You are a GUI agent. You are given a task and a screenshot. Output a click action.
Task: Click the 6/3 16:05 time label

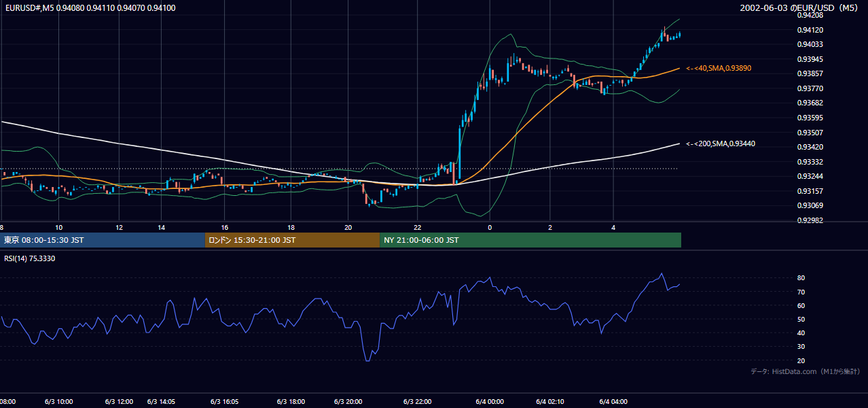click(225, 402)
